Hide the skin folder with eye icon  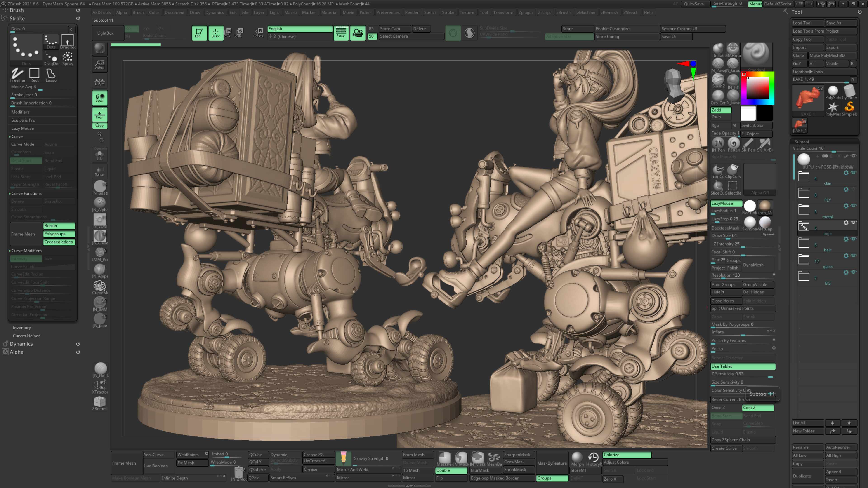point(854,173)
